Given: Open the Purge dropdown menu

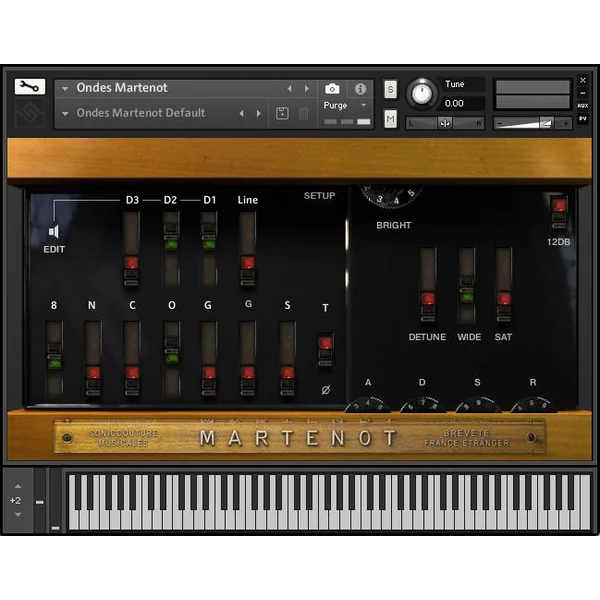Looking at the screenshot, I should [364, 105].
